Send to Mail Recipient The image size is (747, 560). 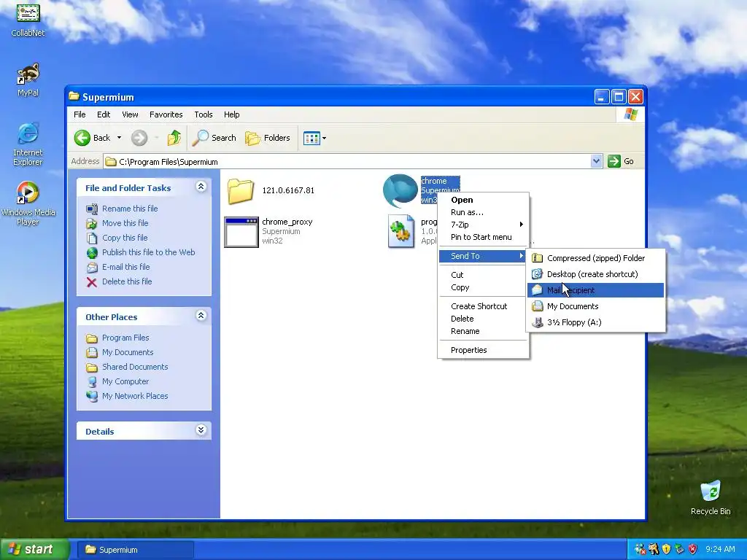(x=595, y=290)
